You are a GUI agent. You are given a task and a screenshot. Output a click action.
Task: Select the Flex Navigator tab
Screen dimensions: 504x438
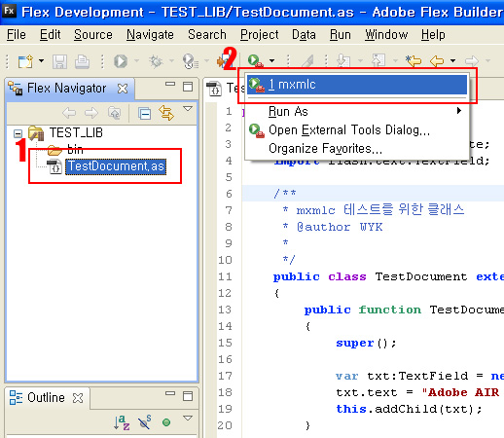pyautogui.click(x=66, y=88)
